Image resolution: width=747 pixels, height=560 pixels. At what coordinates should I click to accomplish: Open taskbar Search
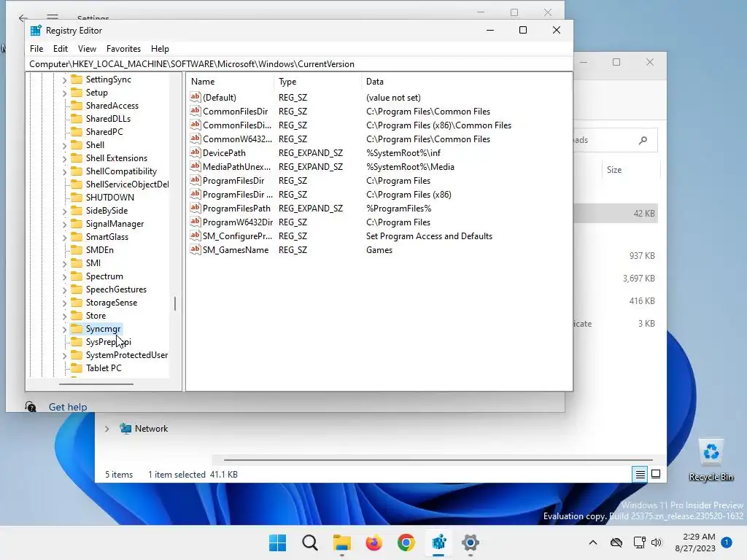309,542
